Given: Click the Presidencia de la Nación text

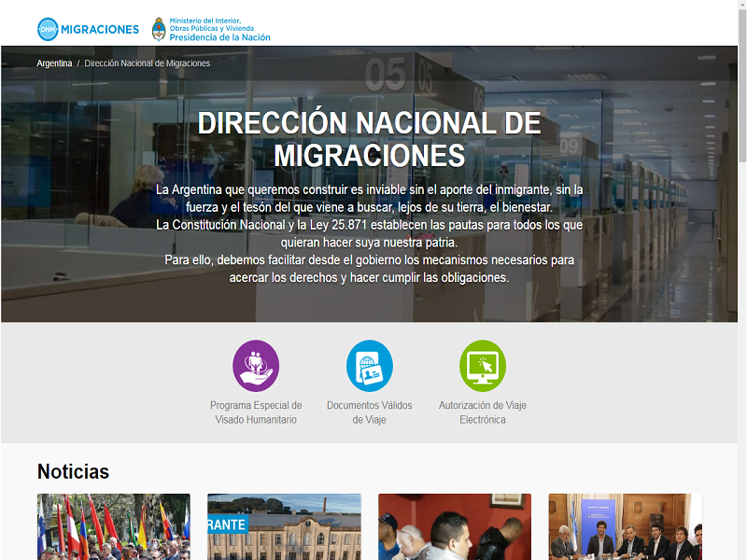Looking at the screenshot, I should point(219,37).
